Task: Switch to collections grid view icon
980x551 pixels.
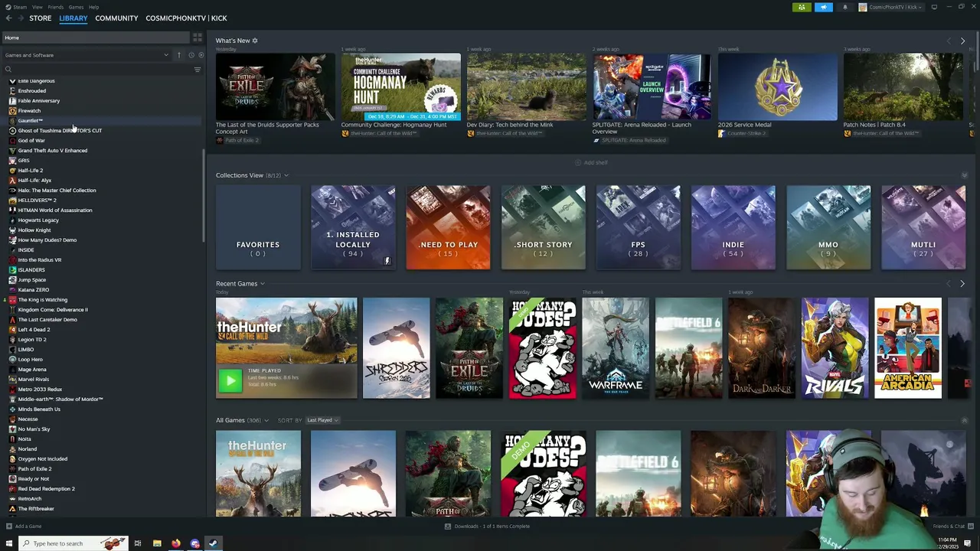Action: [x=198, y=37]
